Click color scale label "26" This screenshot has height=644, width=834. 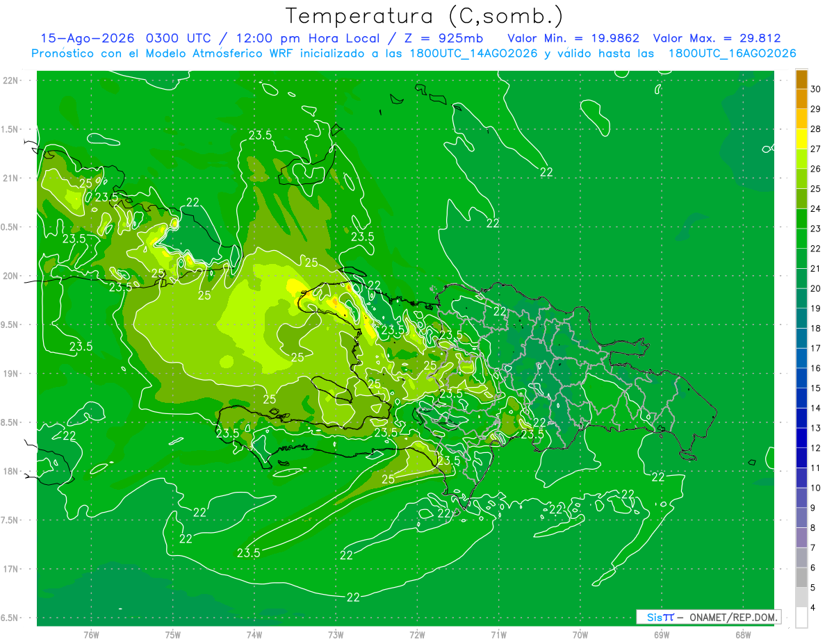coord(817,170)
